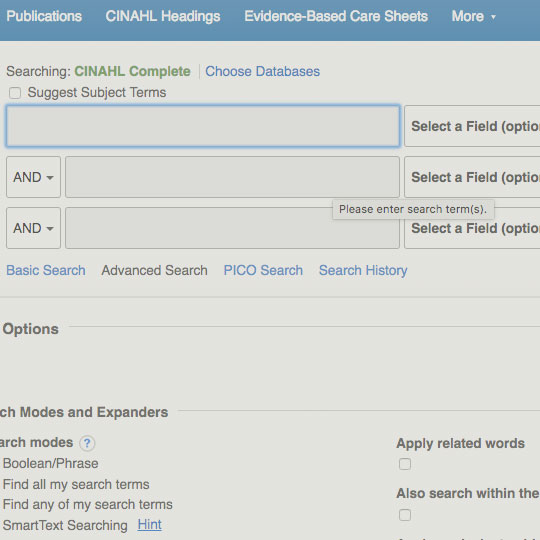Click the second search term input box

coord(232,177)
